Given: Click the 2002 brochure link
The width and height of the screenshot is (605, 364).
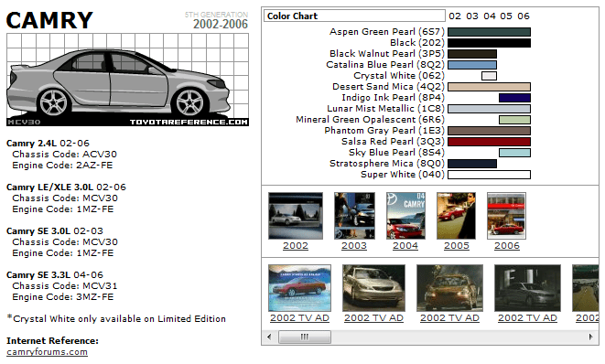Looking at the screenshot, I should coord(296,246).
